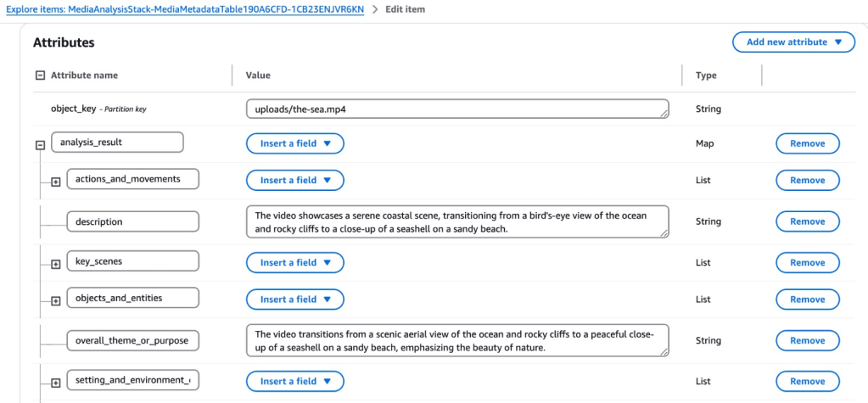
Task: Open Insert a field for objects_and_entities
Action: coord(294,299)
